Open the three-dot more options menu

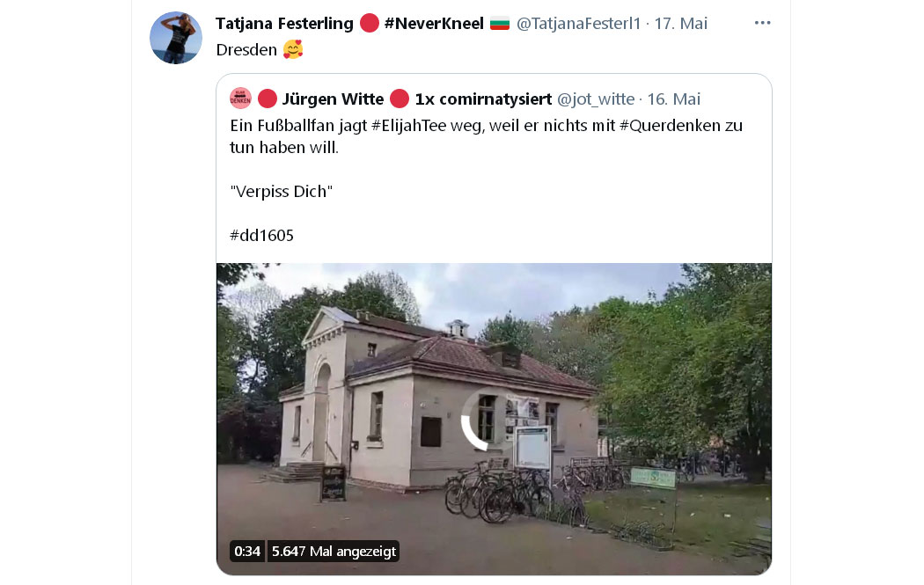tap(762, 23)
